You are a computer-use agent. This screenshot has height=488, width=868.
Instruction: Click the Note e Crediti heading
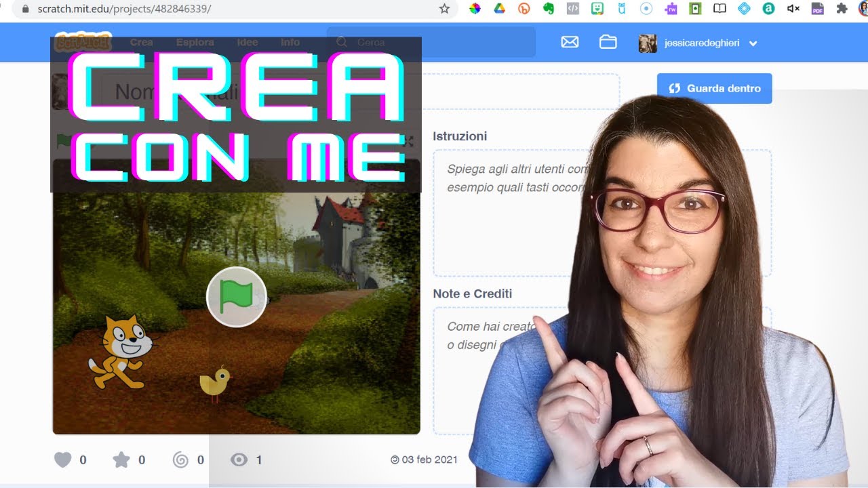pyautogui.click(x=473, y=293)
